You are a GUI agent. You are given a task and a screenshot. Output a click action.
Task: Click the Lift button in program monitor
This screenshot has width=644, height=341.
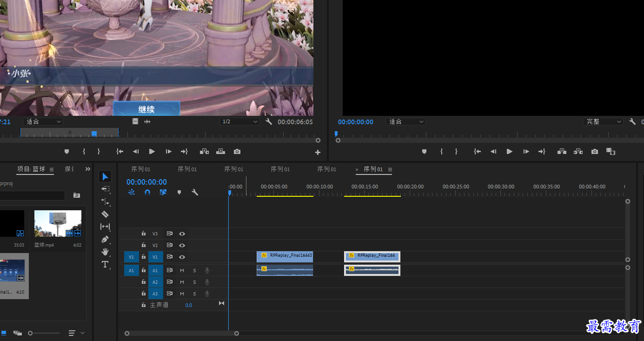(x=561, y=152)
